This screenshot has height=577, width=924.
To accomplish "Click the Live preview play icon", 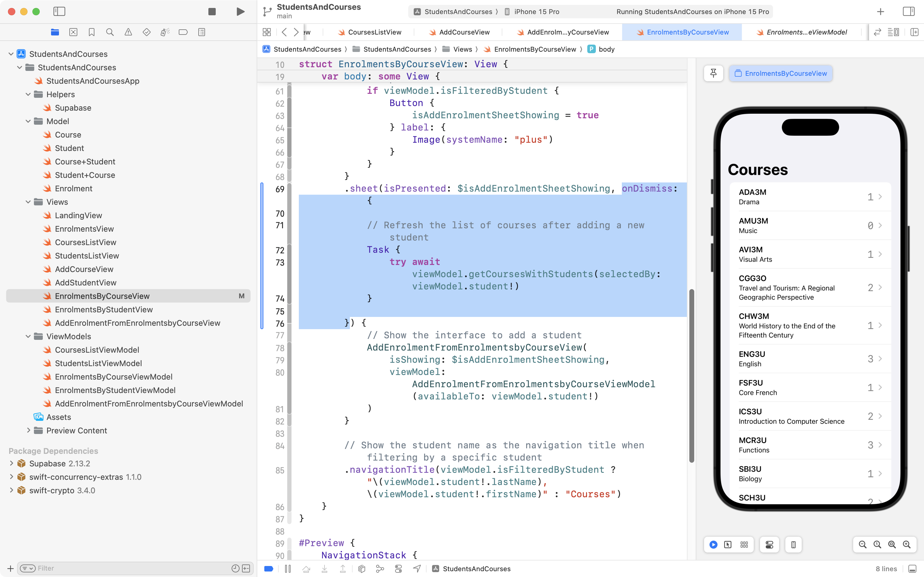I will [x=713, y=545].
